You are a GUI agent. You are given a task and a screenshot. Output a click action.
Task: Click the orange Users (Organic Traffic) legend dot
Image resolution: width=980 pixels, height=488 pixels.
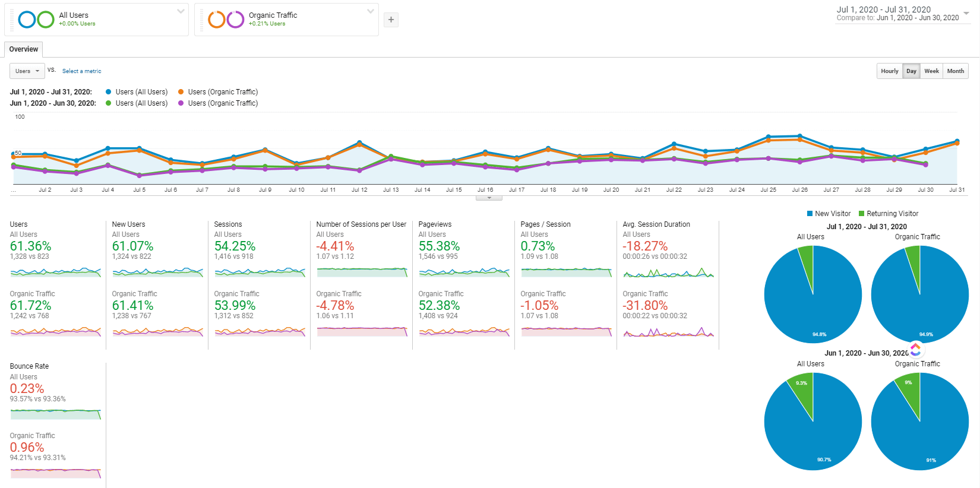(181, 92)
